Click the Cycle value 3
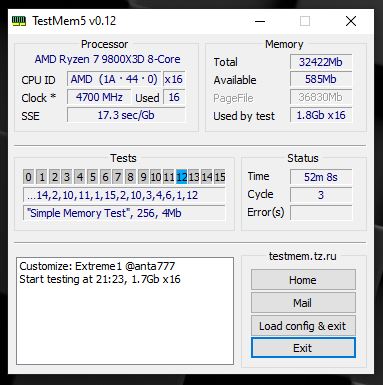 click(321, 195)
